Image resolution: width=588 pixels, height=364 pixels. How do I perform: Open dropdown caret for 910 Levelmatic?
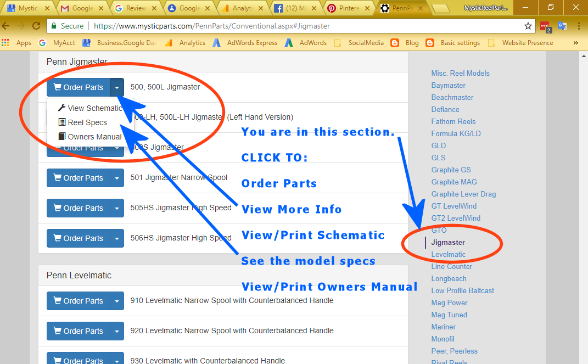(x=117, y=301)
